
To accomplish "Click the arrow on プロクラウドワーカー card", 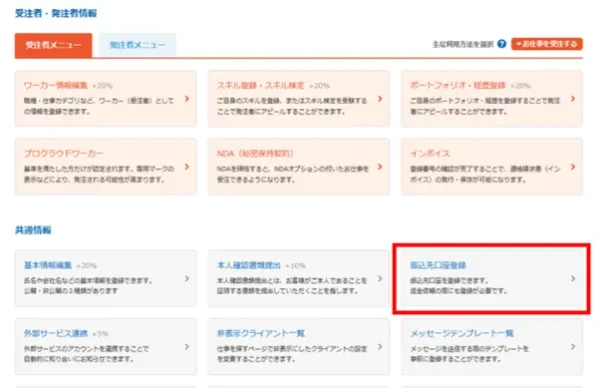I will click(187, 167).
